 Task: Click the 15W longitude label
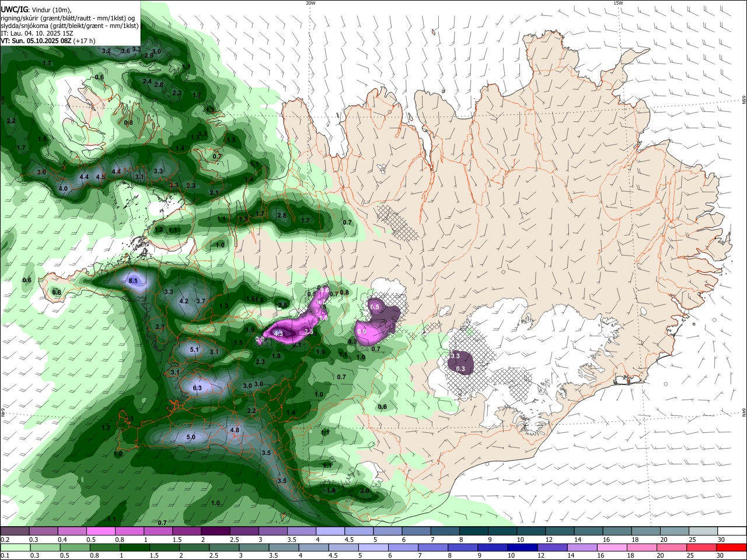click(x=618, y=3)
